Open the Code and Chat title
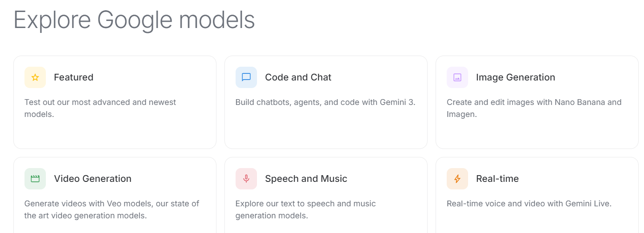Image resolution: width=644 pixels, height=233 pixels. click(298, 77)
